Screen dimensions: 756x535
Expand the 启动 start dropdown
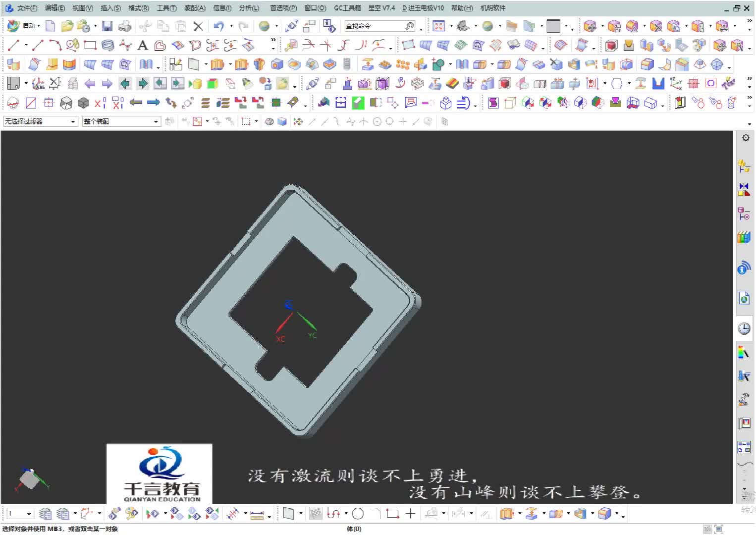(x=39, y=26)
